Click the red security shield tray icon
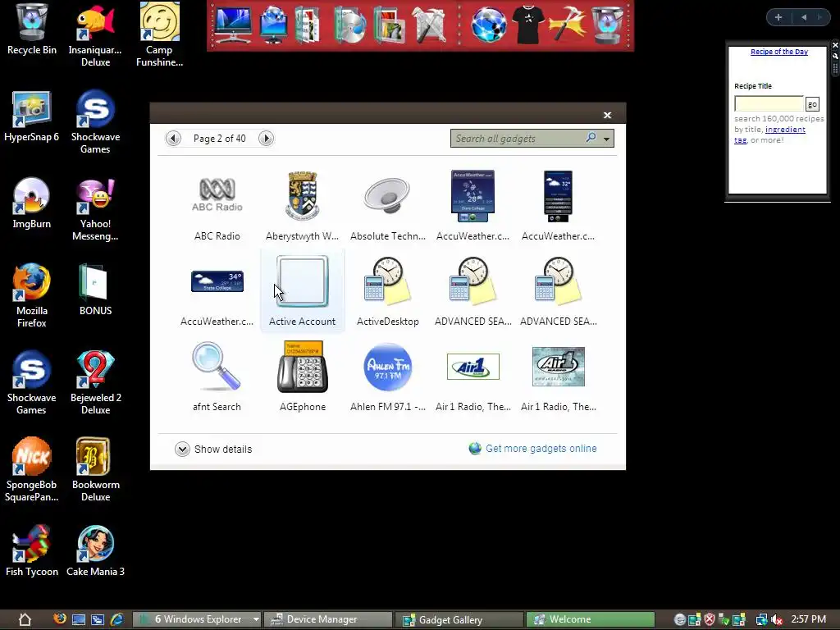The height and width of the screenshot is (630, 840). coord(710,620)
